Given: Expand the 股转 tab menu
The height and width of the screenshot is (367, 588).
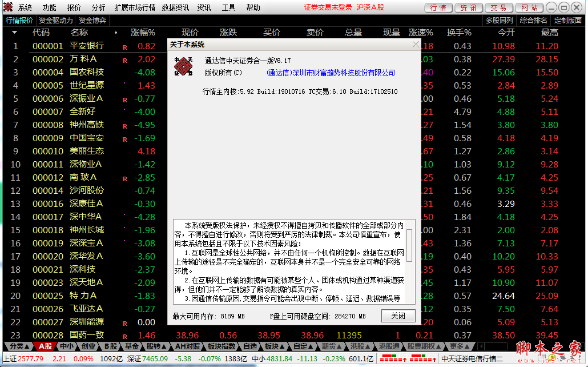Looking at the screenshot, I should tap(156, 346).
